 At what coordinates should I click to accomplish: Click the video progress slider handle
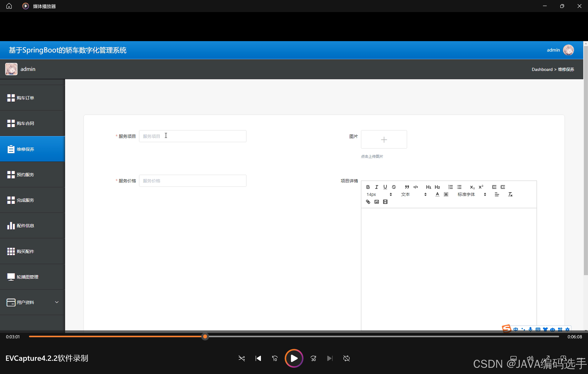pyautogui.click(x=205, y=337)
